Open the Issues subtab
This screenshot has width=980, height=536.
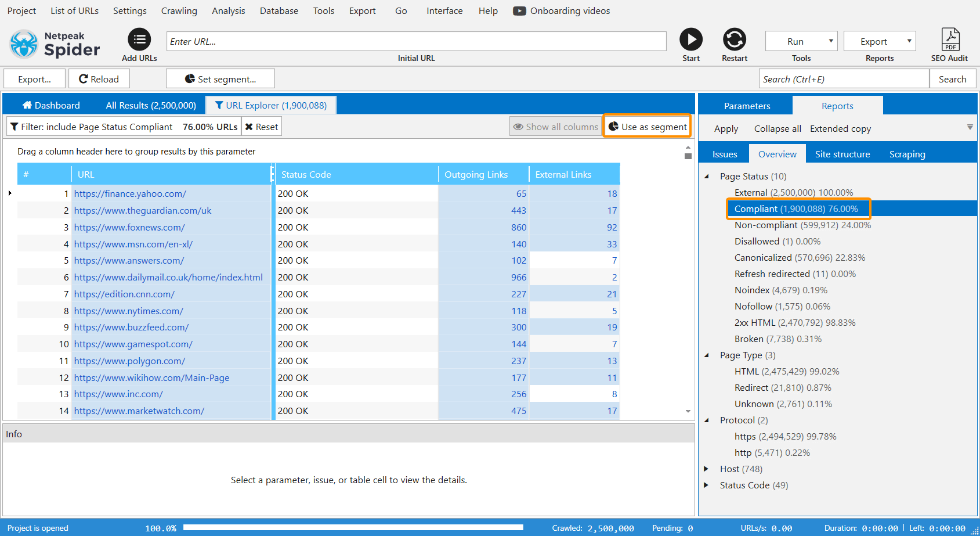[725, 154]
